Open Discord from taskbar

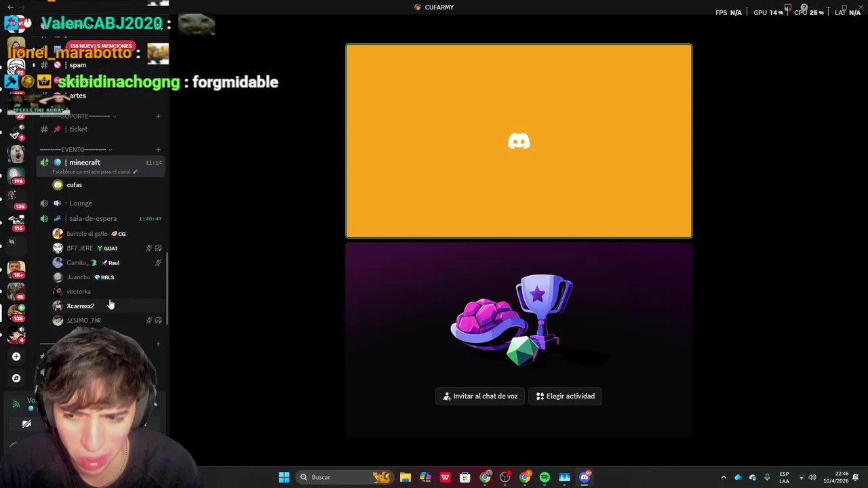(585, 477)
